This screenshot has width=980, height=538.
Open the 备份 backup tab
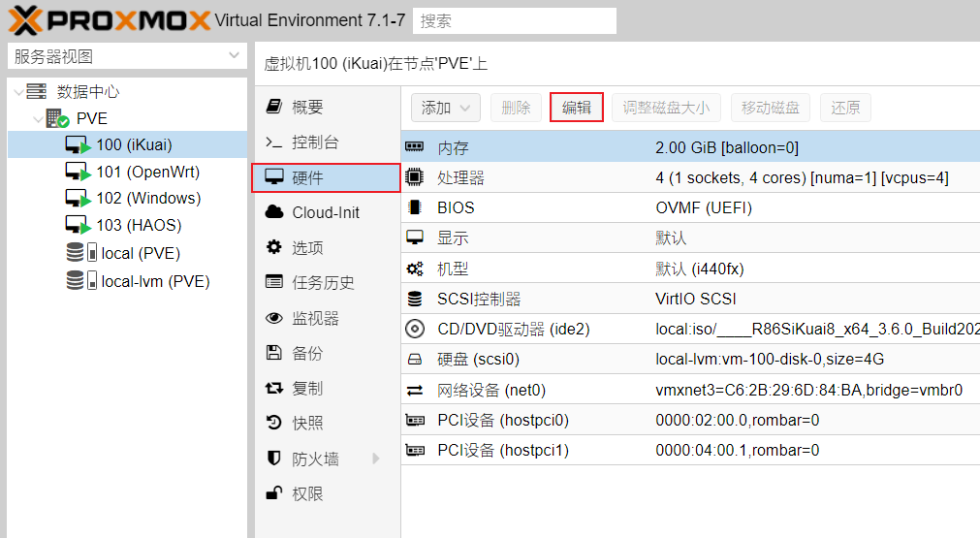[327, 353]
